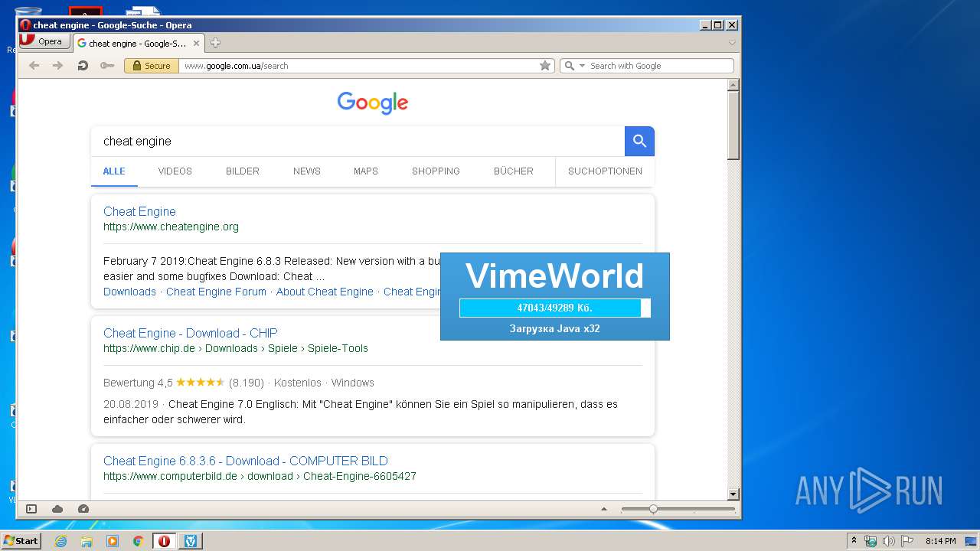Select the VimeWorld launcher taskbar button
The image size is (980, 551).
190,541
